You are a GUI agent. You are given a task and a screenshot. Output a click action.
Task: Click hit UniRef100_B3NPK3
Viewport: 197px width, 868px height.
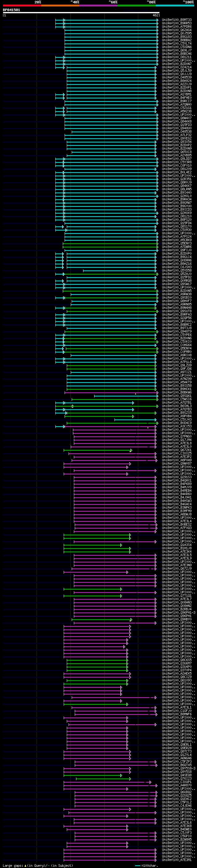point(177,507)
